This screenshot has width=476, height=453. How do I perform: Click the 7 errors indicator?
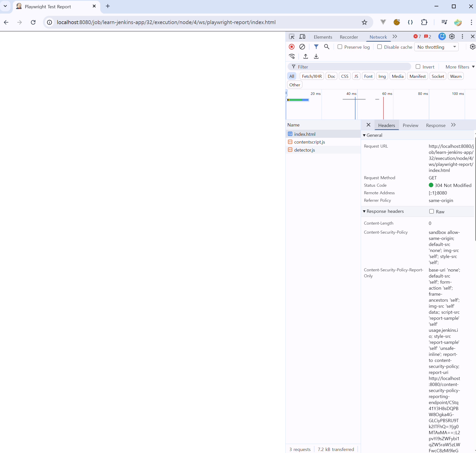click(x=417, y=37)
